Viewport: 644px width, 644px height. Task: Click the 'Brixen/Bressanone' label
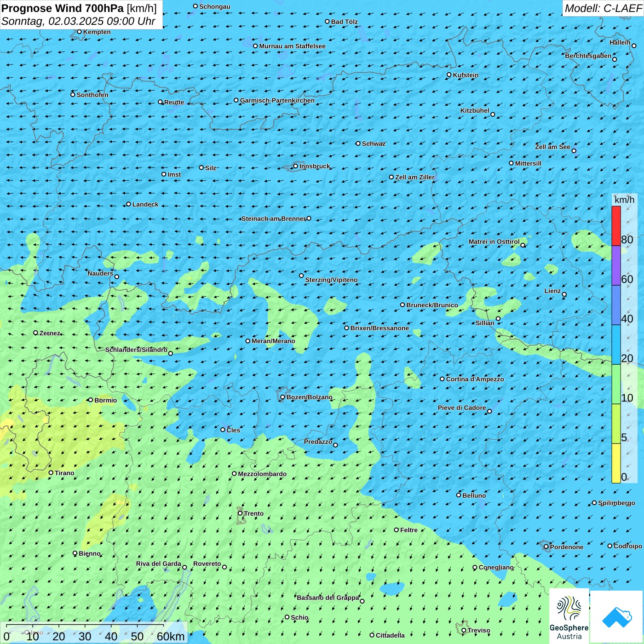tap(379, 328)
